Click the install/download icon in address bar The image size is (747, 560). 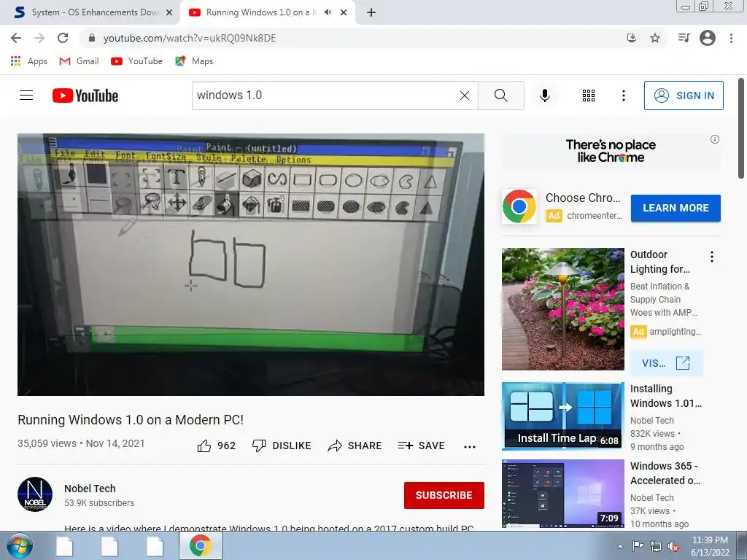click(632, 38)
